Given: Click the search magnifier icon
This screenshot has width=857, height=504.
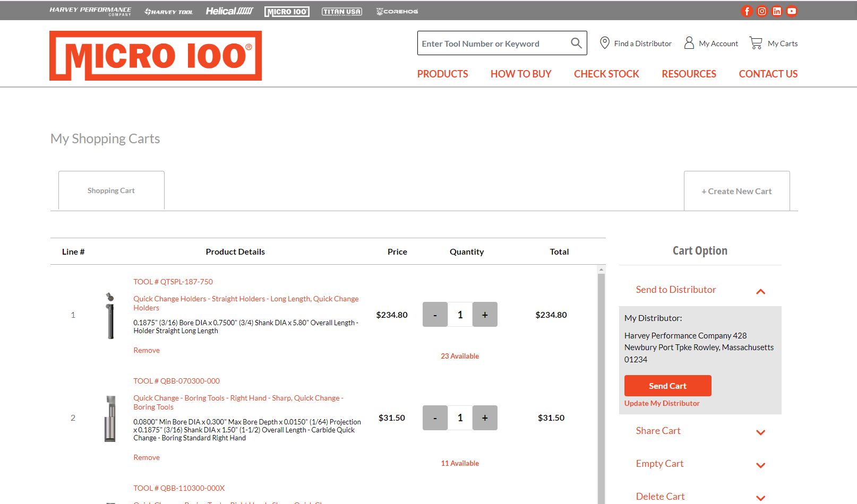Looking at the screenshot, I should click(576, 43).
